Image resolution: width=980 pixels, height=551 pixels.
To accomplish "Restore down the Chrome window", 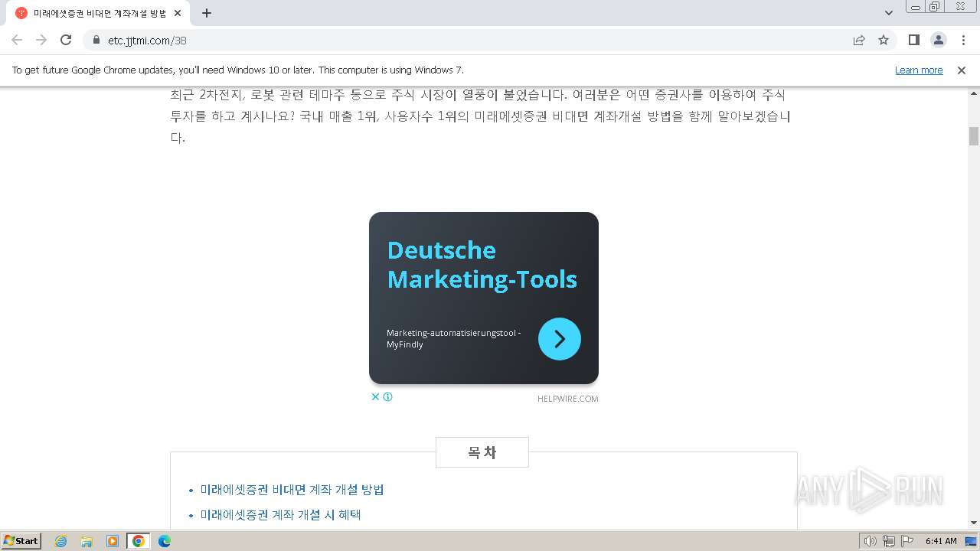I will click(x=935, y=6).
